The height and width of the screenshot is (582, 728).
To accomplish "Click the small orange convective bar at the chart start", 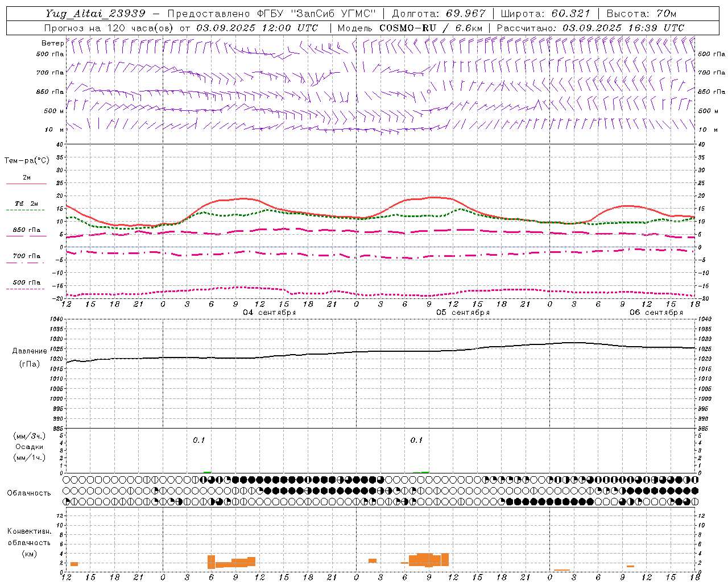I will coord(74,564).
